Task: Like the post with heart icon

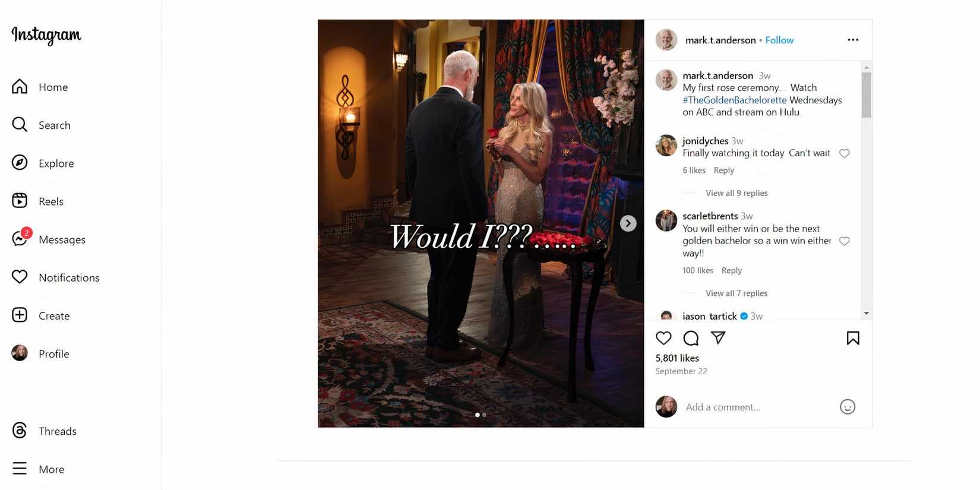Action: (663, 338)
